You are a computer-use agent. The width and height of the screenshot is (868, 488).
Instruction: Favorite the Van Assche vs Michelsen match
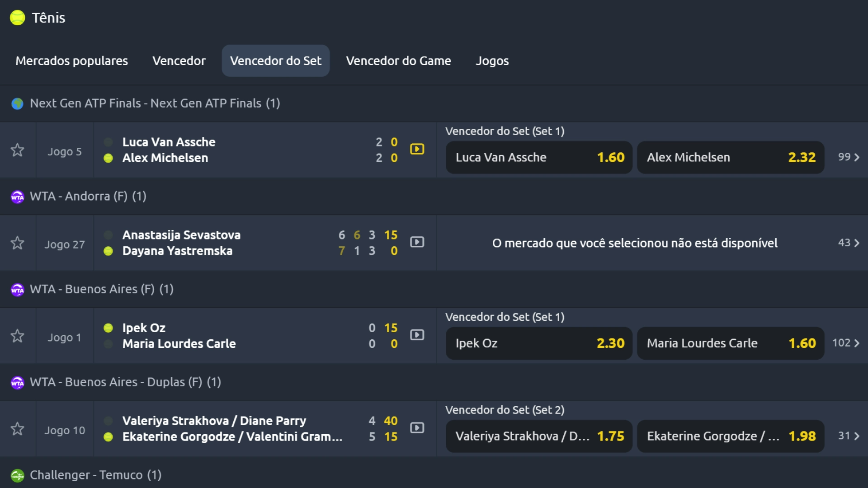17,150
